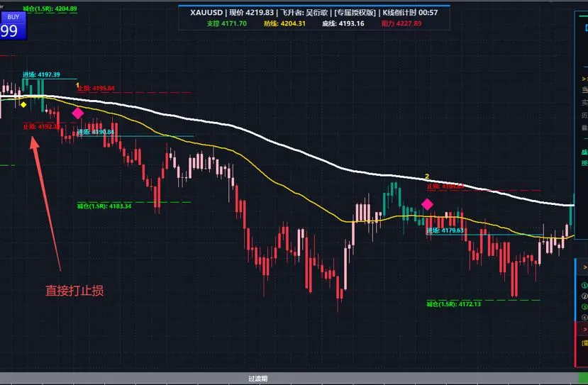The height and width of the screenshot is (385, 588).
Task: Click the green block in bottom status bar
Action: [584, 378]
